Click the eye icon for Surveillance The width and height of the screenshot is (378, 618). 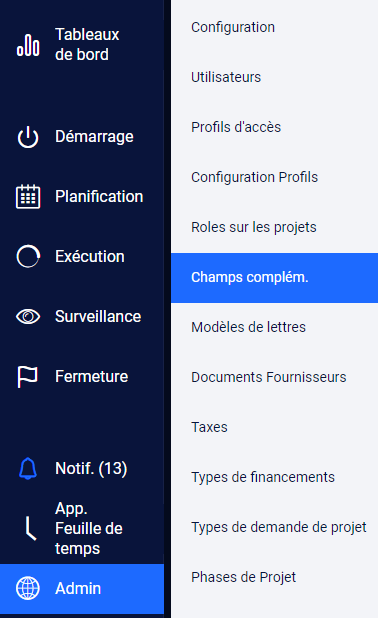28,316
